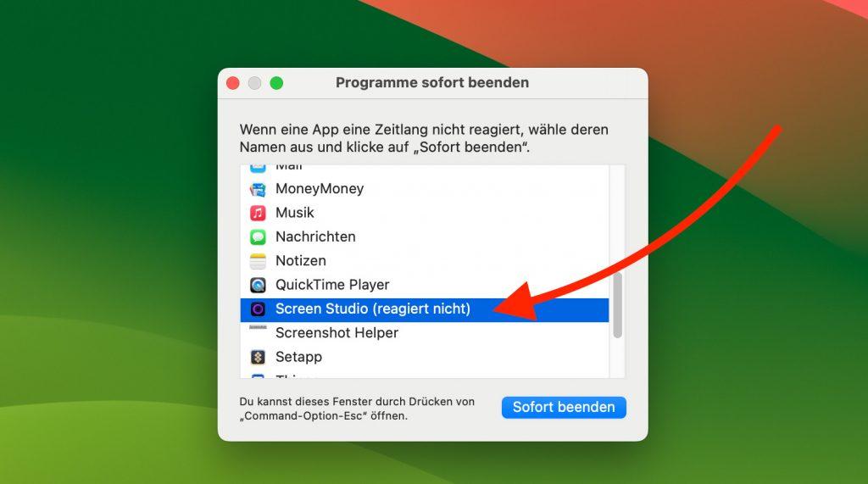The height and width of the screenshot is (484, 868).
Task: Select Notizen entry in list
Action: [425, 261]
